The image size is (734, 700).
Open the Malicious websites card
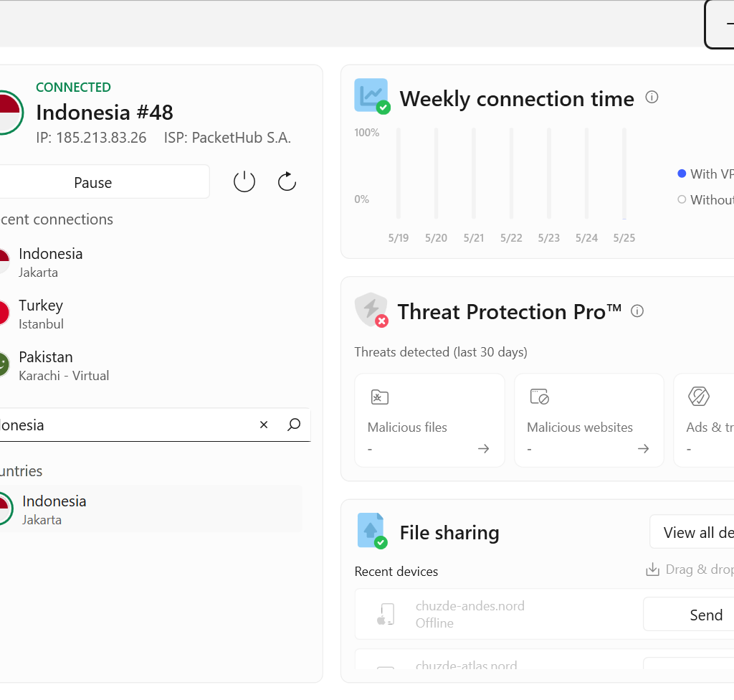tap(589, 420)
